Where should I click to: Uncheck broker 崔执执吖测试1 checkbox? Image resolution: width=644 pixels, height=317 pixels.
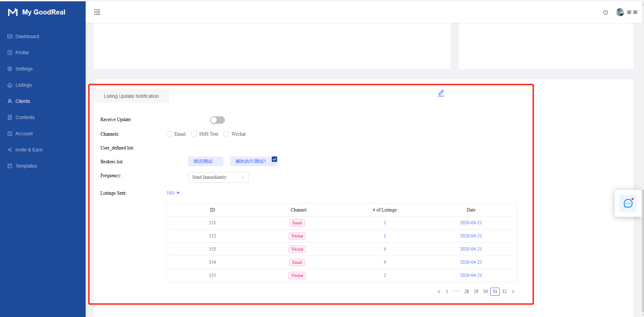tap(275, 159)
